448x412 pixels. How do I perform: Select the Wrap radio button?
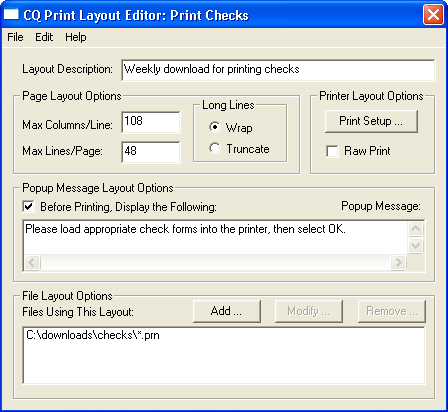215,127
